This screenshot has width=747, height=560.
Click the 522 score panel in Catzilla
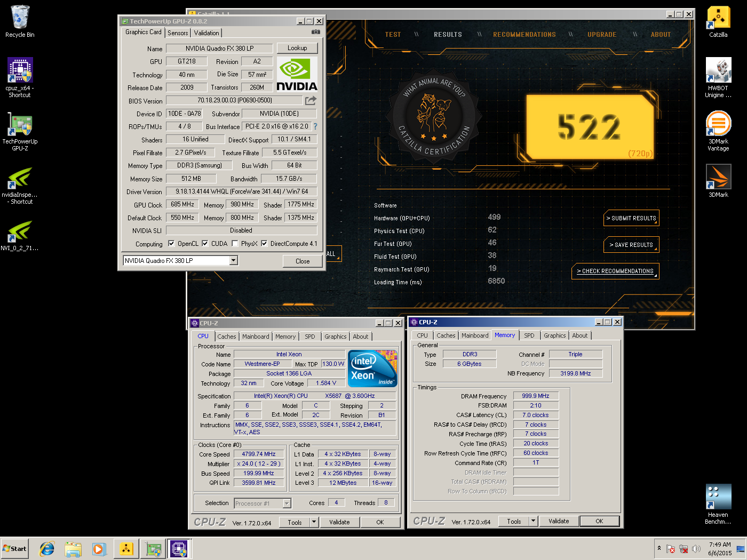click(x=590, y=127)
